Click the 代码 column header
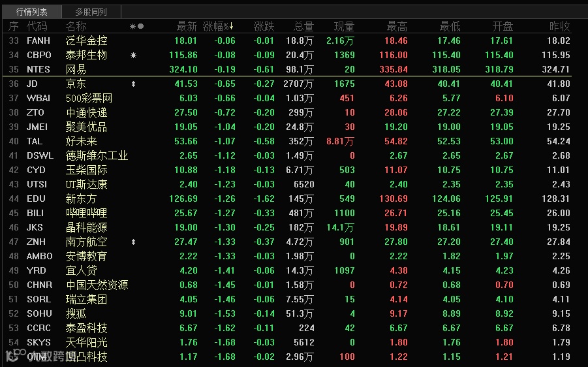This screenshot has height=367, width=588. (37, 26)
